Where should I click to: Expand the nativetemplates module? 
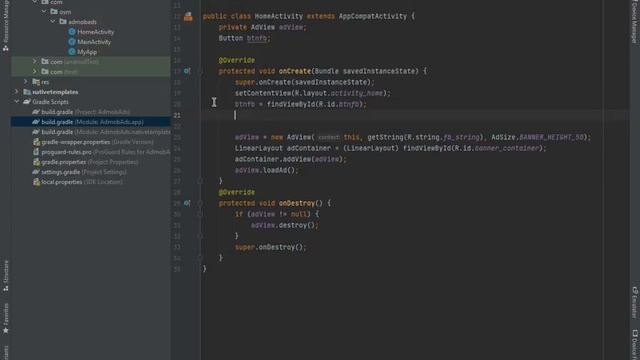coord(17,92)
